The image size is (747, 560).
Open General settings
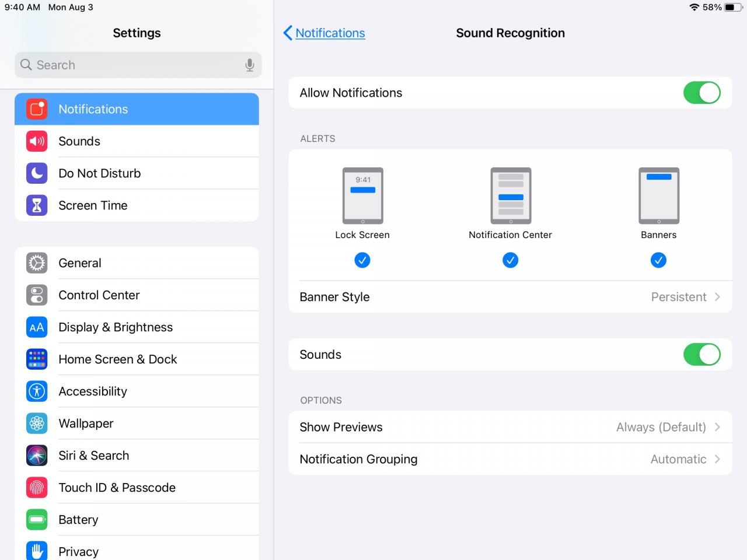coord(137,263)
